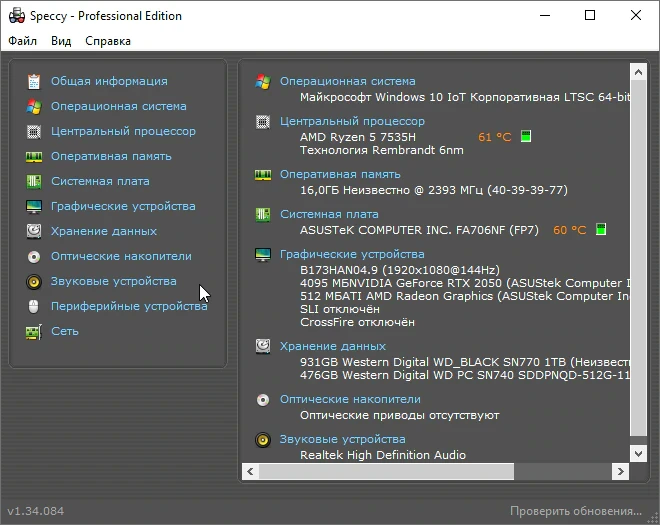The width and height of the screenshot is (660, 525).
Task: Maximize the Speccy window
Action: [590, 16]
